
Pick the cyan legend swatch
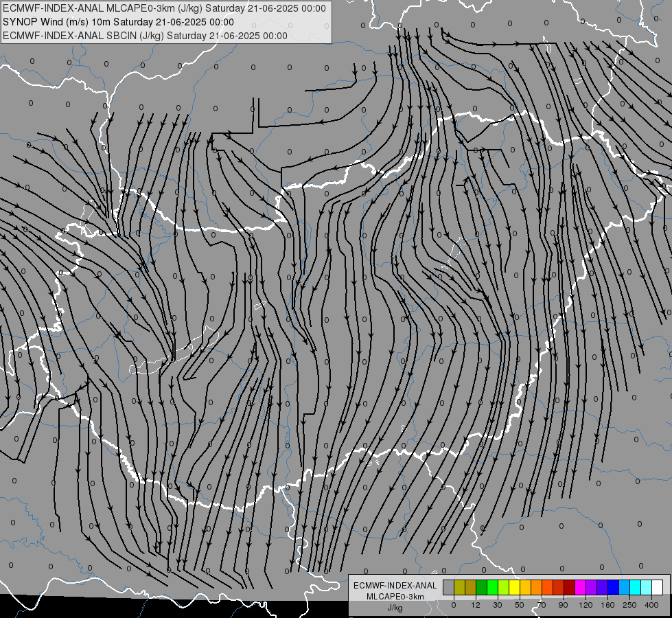click(x=636, y=587)
